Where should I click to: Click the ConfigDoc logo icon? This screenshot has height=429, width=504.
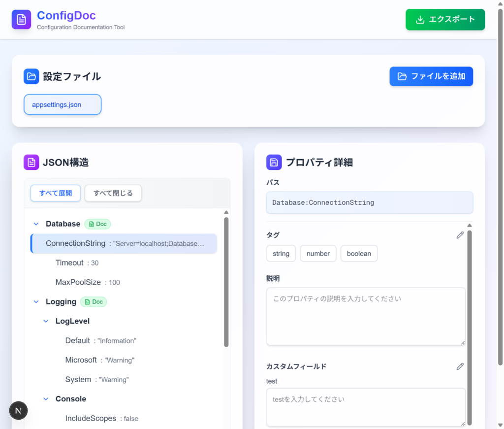click(x=21, y=20)
